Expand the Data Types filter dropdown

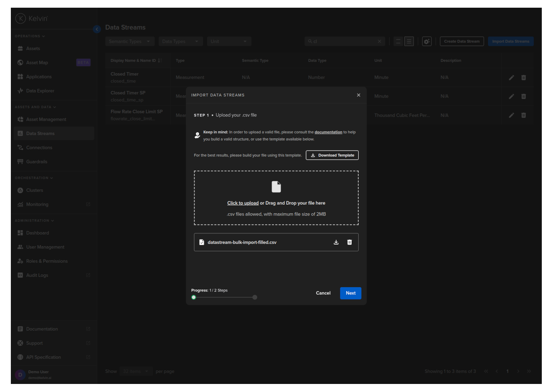tap(180, 41)
